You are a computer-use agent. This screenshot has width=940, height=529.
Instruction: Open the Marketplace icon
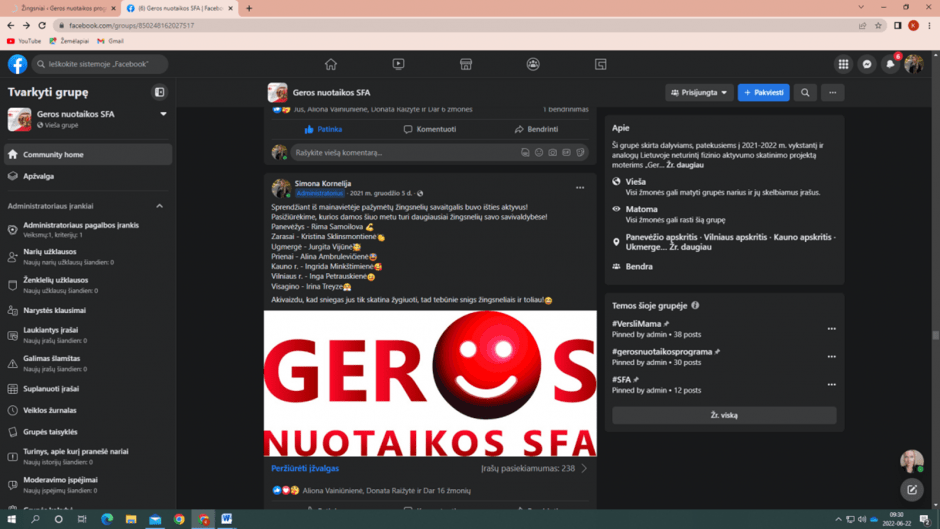(466, 64)
